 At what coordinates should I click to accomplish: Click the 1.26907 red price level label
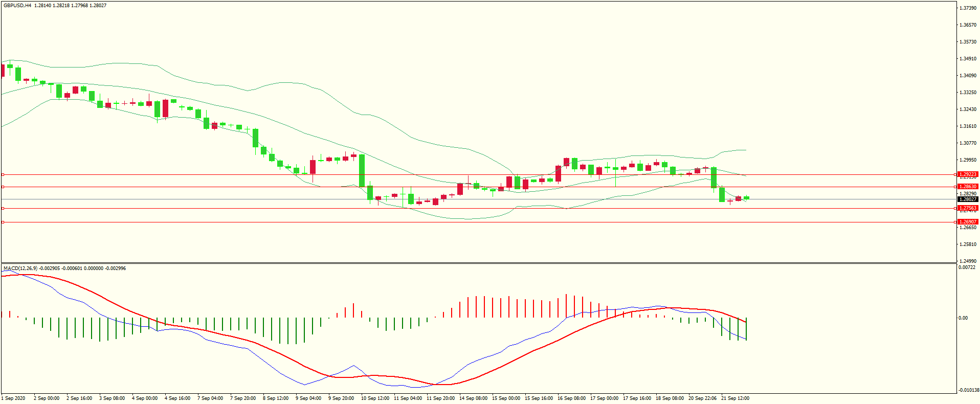pyautogui.click(x=968, y=222)
